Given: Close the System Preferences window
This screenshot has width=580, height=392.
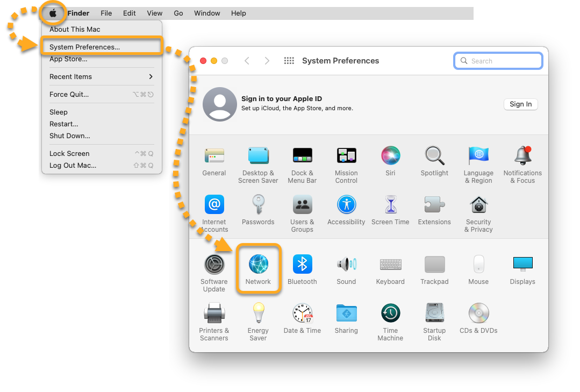Looking at the screenshot, I should point(203,61).
